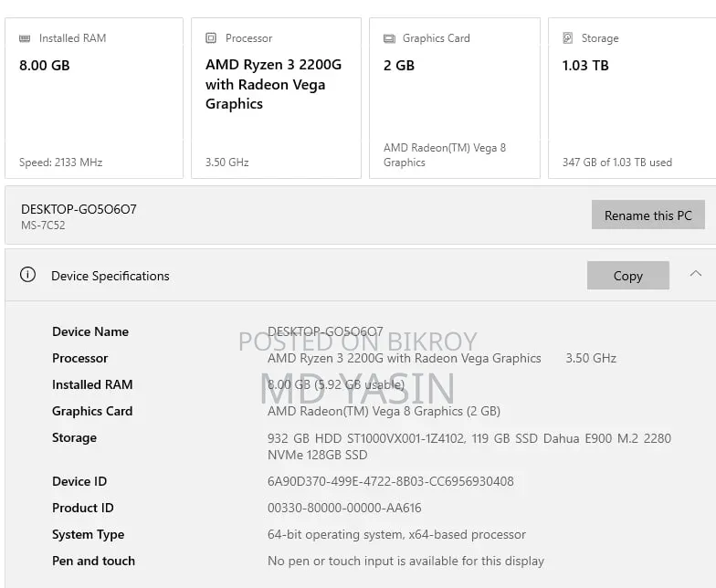Screen dimensions: 716x588
Task: Open the Graphics Card 2 GB card
Action: (455, 99)
